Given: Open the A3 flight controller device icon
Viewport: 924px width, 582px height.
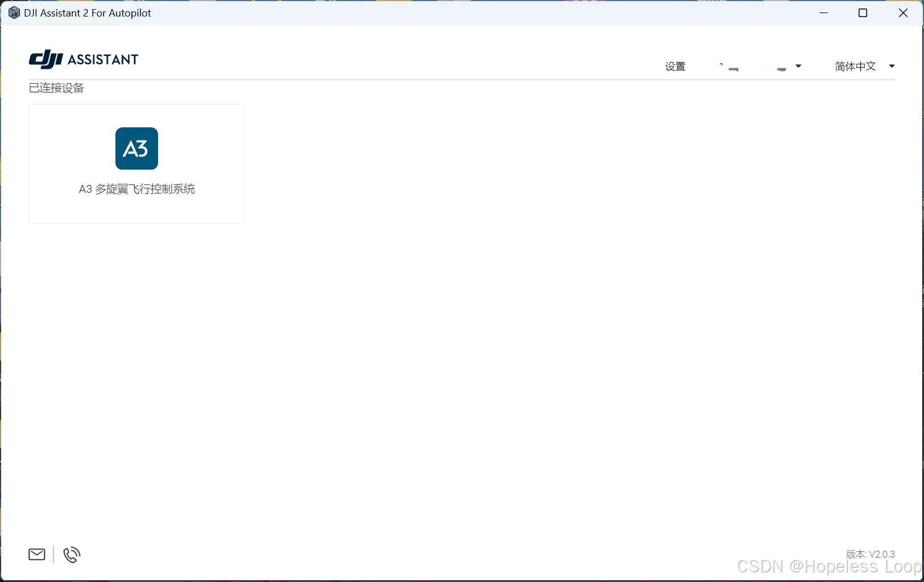Looking at the screenshot, I should pos(136,148).
